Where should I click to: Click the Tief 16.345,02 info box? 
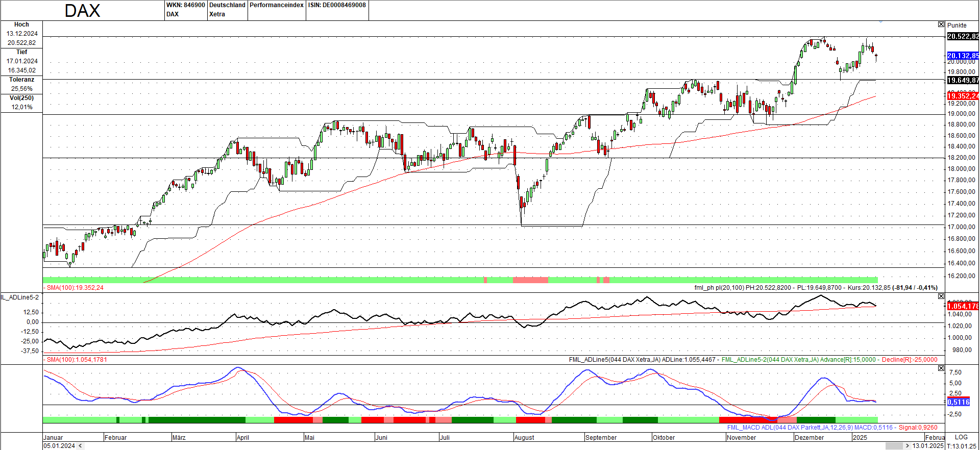point(21,61)
